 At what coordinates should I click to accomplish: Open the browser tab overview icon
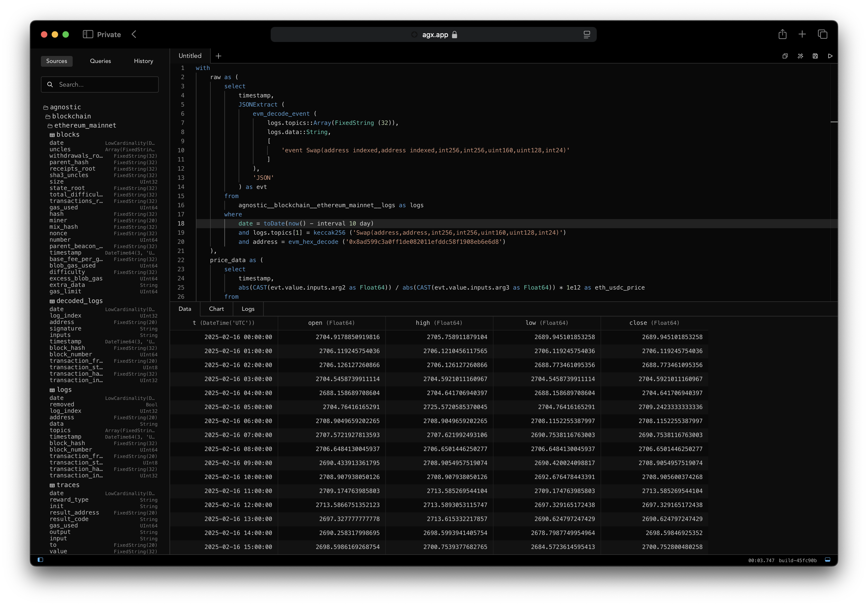tap(822, 34)
